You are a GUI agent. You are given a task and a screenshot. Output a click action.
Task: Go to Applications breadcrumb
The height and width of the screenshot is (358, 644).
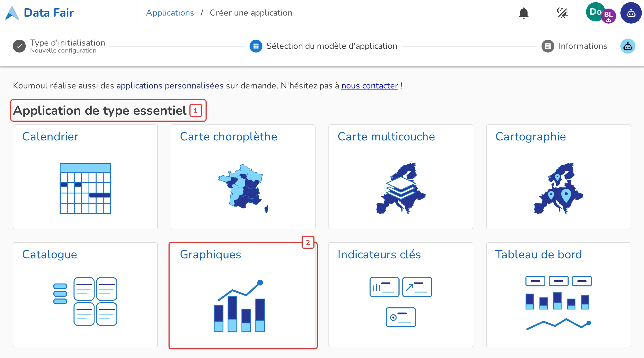pos(170,13)
